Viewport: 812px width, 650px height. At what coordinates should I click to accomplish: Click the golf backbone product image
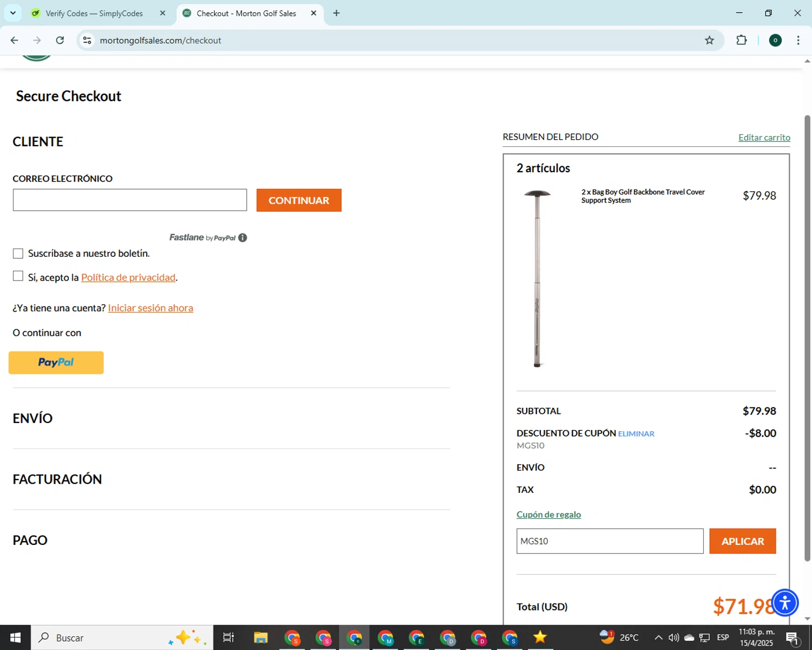pos(538,278)
